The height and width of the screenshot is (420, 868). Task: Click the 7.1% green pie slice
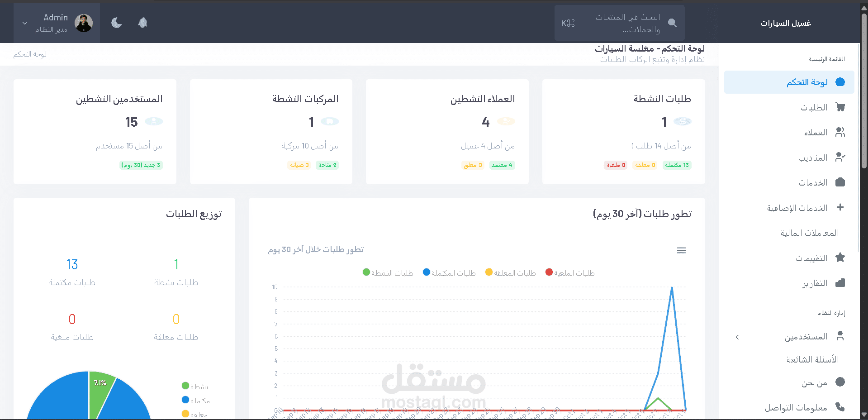click(100, 393)
